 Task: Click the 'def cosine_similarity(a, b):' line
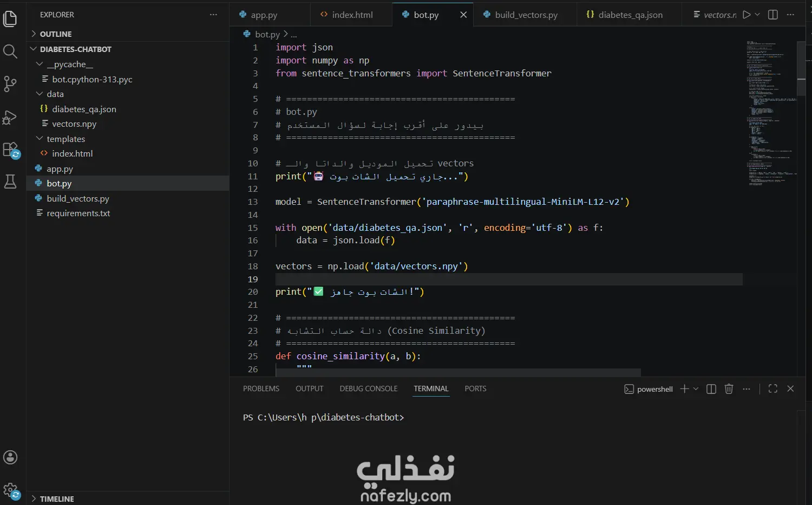(x=348, y=356)
